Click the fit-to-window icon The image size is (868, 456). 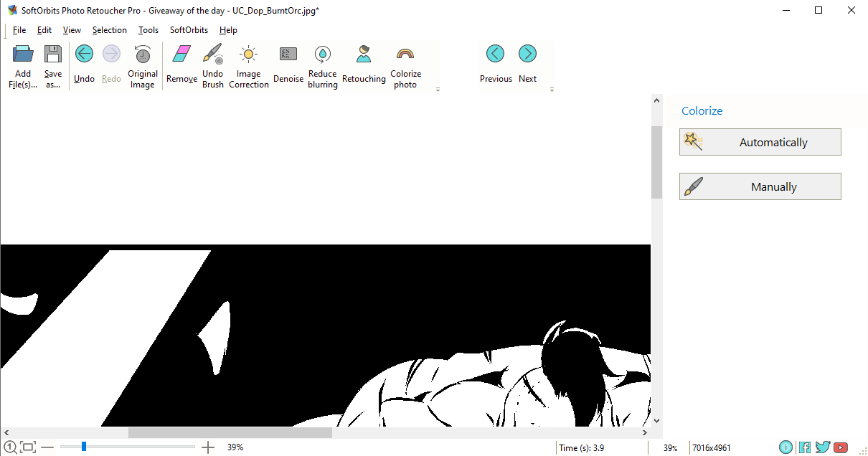28,447
